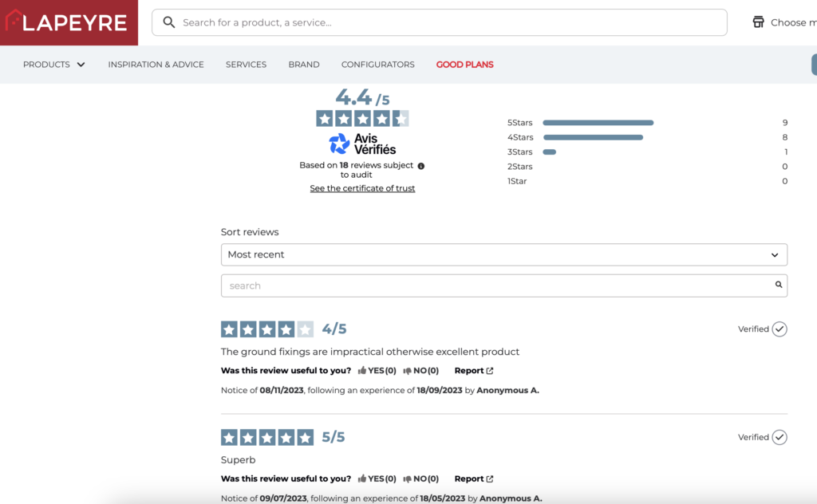Open the SERVICES menu item
Viewport: 817px width, 504px height.
click(246, 65)
